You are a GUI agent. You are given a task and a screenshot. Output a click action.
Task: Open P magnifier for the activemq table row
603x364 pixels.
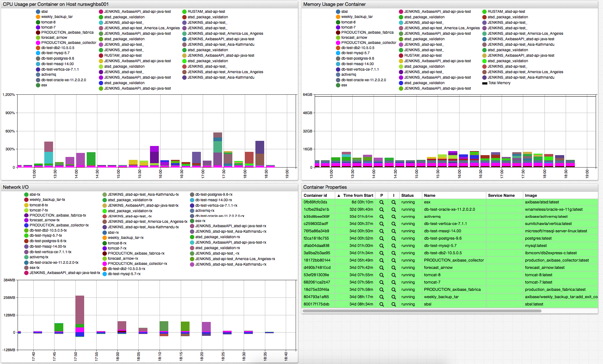[382, 217]
